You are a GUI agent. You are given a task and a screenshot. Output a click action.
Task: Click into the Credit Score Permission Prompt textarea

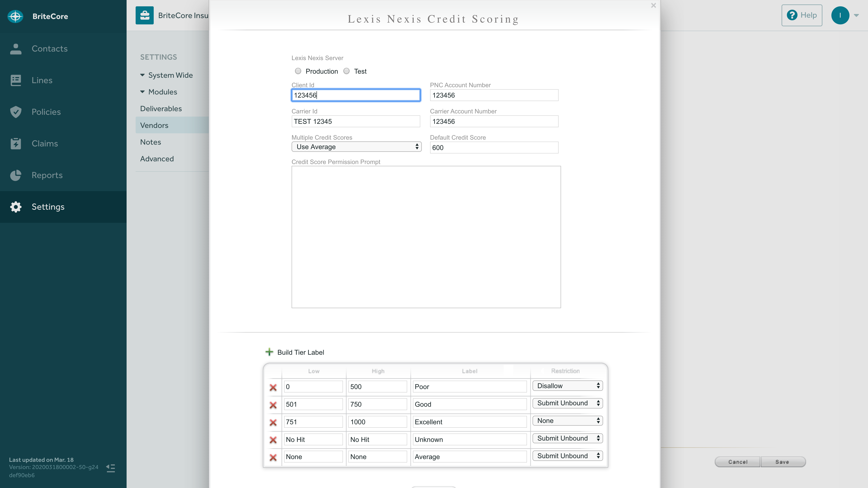tap(426, 237)
